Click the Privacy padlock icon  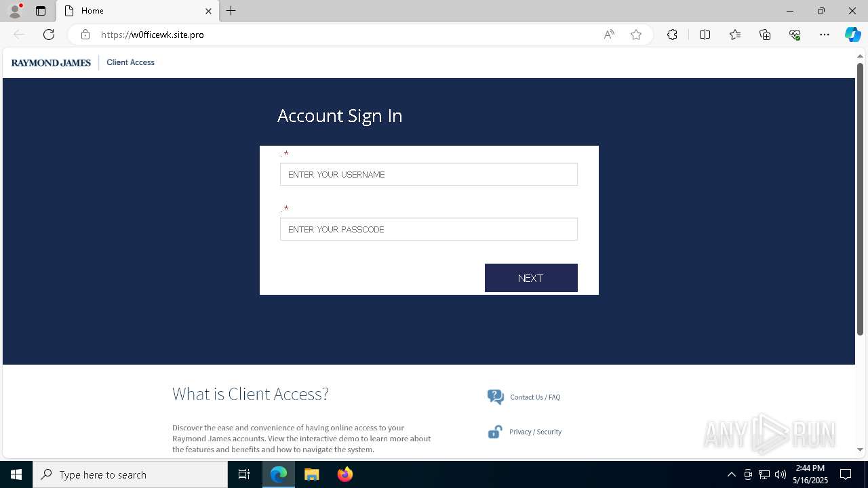click(495, 432)
